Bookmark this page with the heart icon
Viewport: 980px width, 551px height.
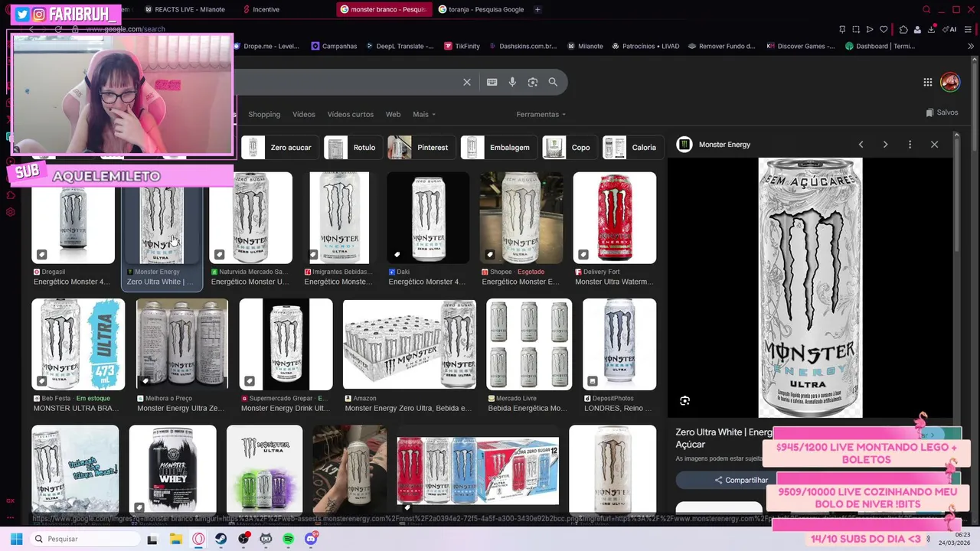point(884,29)
